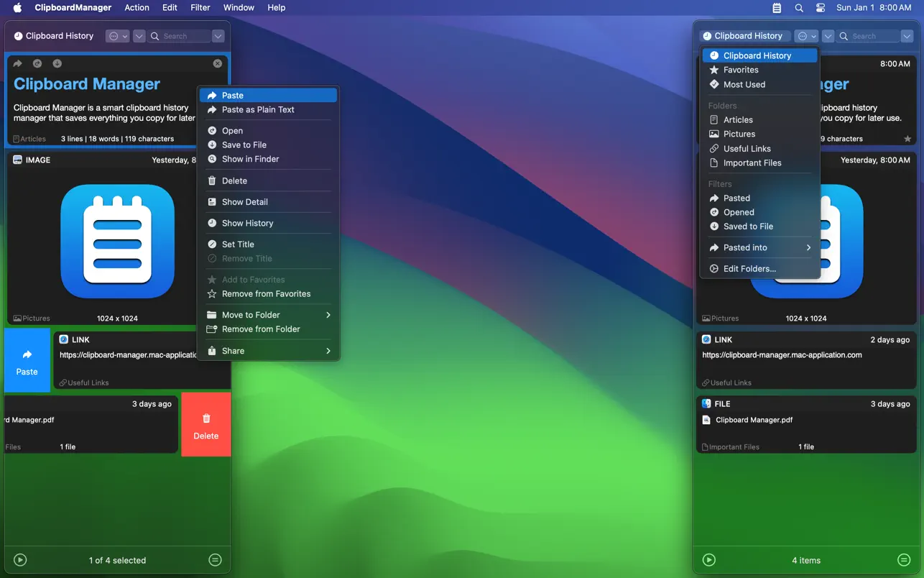Open the ellipsis action dropdown in the left window
This screenshot has height=578, width=924.
pyautogui.click(x=117, y=36)
